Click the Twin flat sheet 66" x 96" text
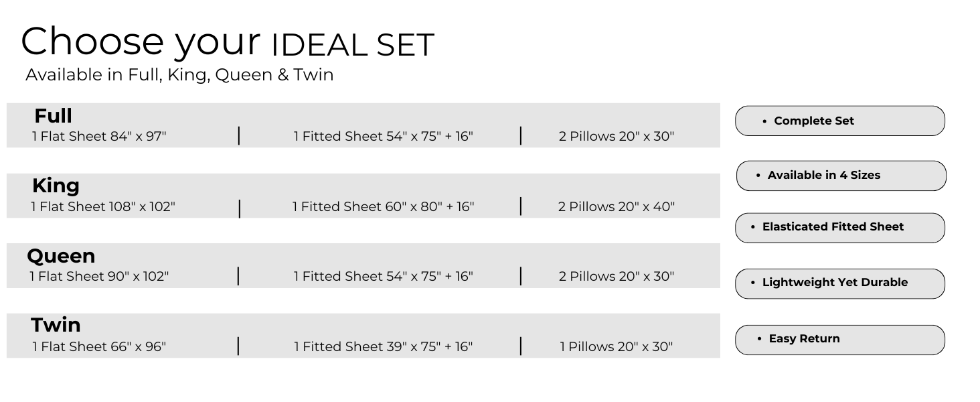Viewport: 980px width, 402px height. point(99,347)
